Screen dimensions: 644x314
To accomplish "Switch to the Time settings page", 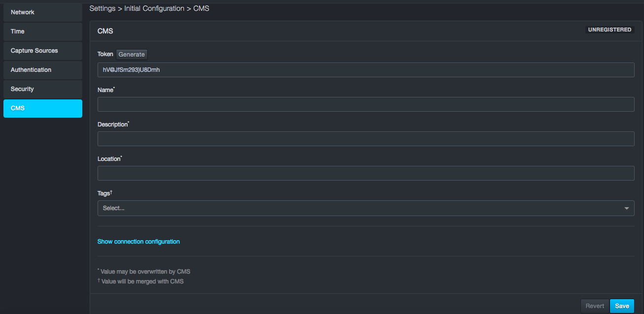I will (x=42, y=31).
